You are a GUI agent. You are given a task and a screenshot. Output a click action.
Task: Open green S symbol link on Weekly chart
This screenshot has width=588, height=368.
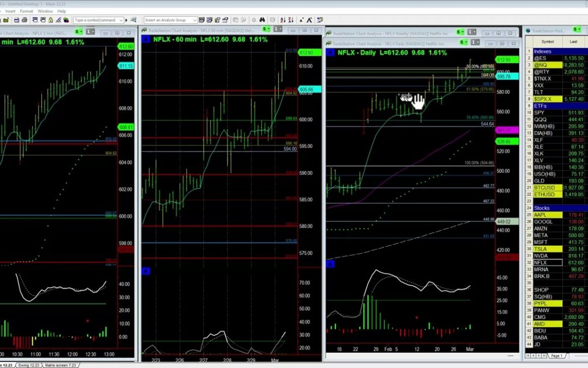(460, 32)
